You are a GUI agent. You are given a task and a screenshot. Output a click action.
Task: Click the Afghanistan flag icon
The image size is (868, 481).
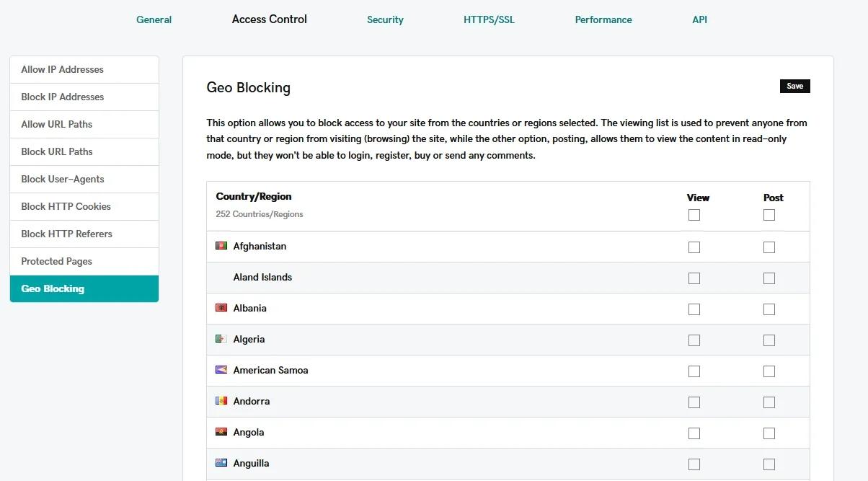tap(221, 246)
